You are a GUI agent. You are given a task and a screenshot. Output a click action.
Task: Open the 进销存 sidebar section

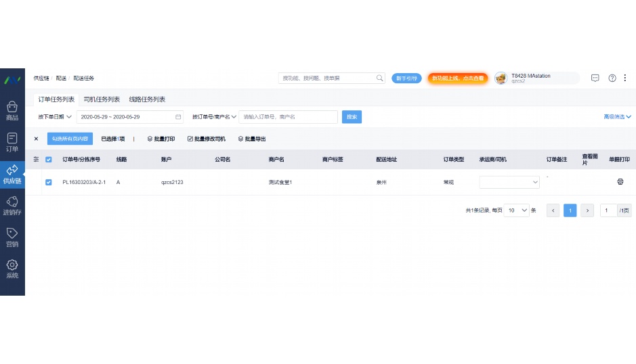(12, 206)
